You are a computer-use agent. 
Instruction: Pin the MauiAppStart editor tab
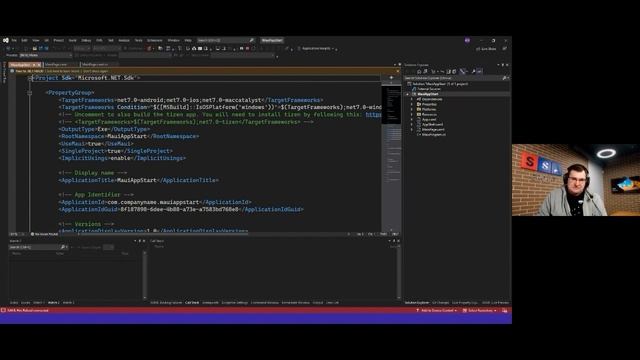[34, 65]
